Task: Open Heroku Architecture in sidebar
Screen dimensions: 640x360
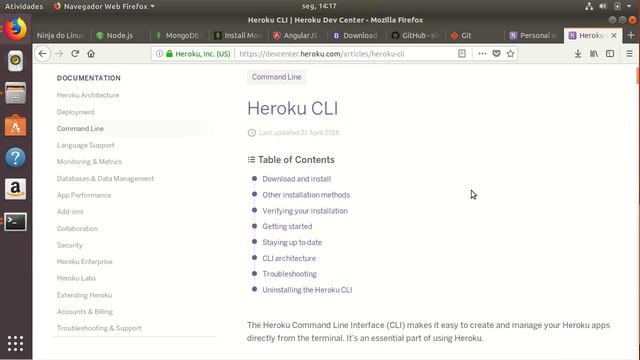Action: (x=88, y=95)
